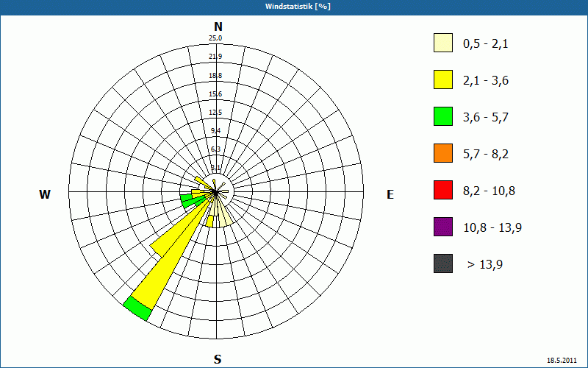
Task: Click the yellow 2,1 - 3,6 legend swatch
Action: click(443, 79)
